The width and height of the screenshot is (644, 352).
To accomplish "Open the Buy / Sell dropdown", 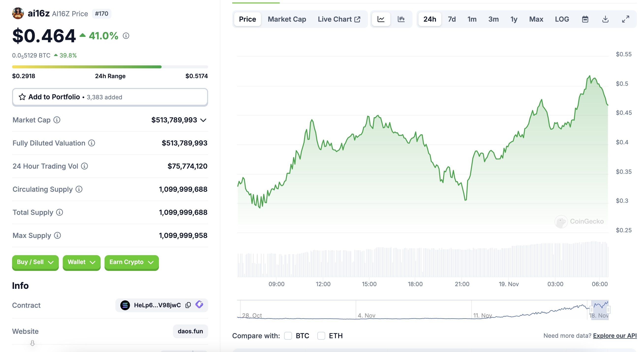I will 35,262.
